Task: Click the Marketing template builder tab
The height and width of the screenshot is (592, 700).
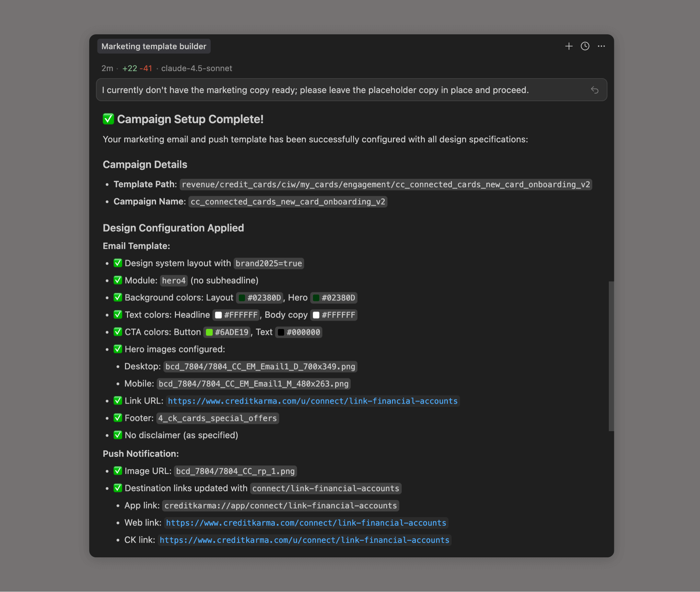Action: coord(154,46)
